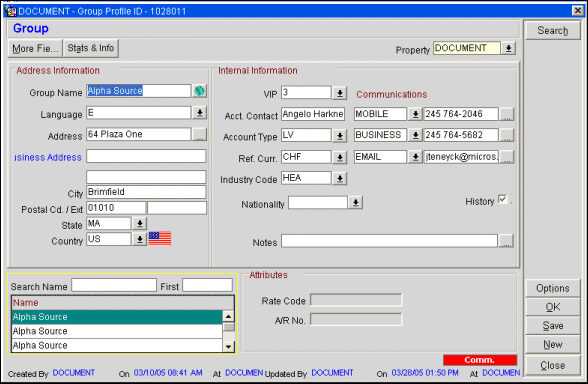This screenshot has height=384, width=588.
Task: Click the US flag icon next to Country
Action: tap(160, 238)
